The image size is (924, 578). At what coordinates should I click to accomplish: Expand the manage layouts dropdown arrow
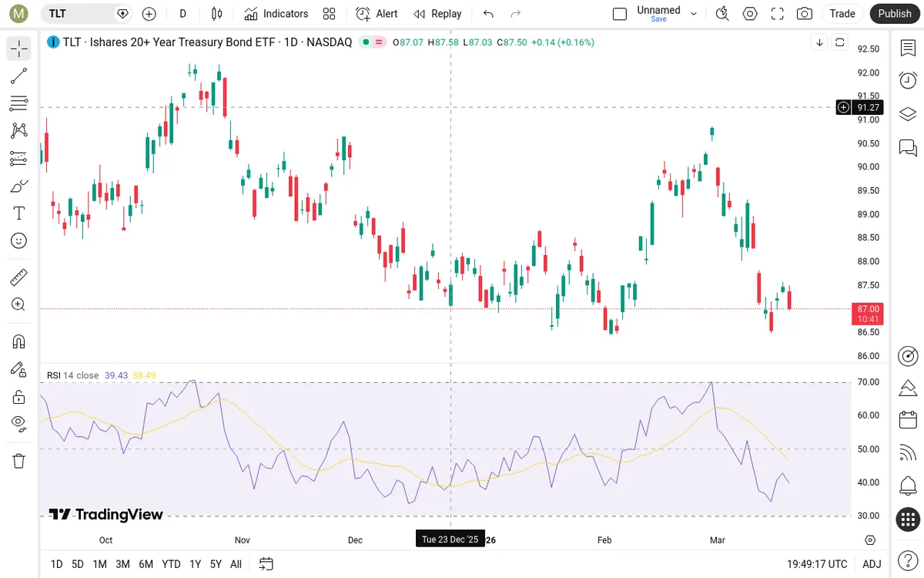pyautogui.click(x=694, y=13)
